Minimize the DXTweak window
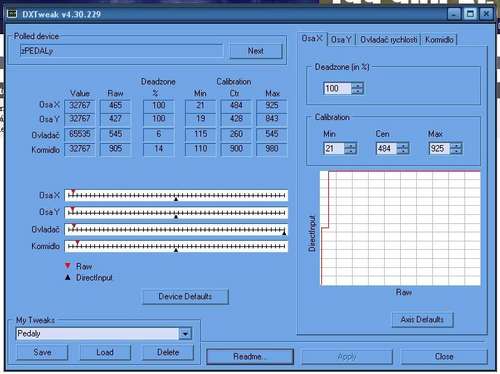 tap(454, 14)
